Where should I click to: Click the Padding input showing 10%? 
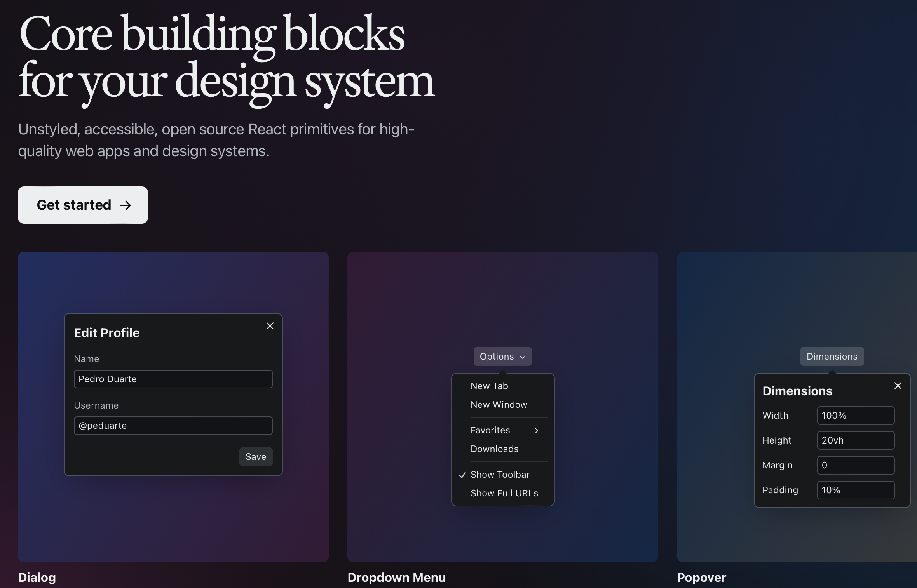click(x=855, y=490)
